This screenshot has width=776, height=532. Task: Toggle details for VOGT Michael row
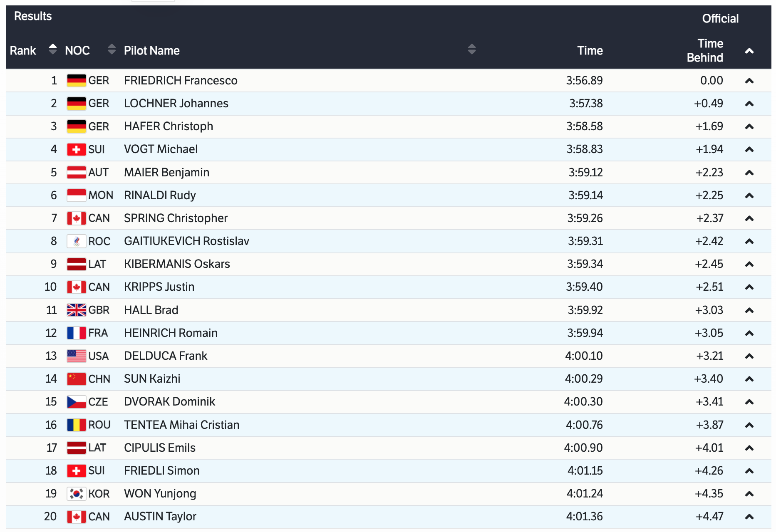click(749, 149)
